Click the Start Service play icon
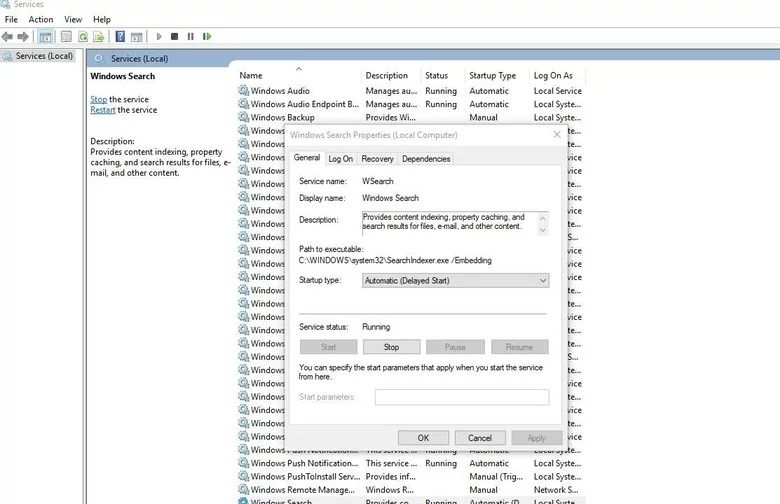 click(x=159, y=36)
